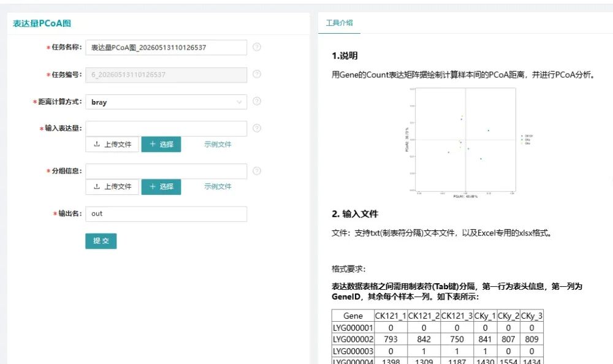Viewport: 613px width, 364px height.
Task: Submit the form with 提交 button
Action: point(101,241)
